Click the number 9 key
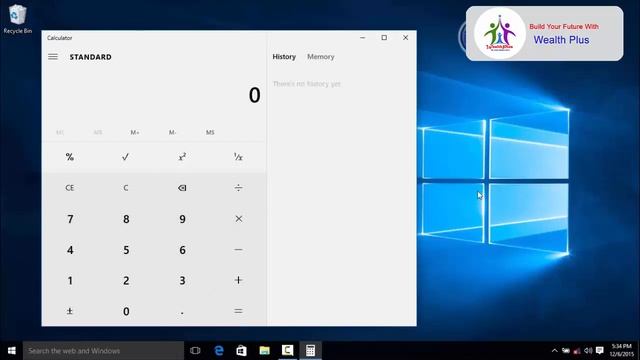The width and height of the screenshot is (640, 360). coord(182,219)
